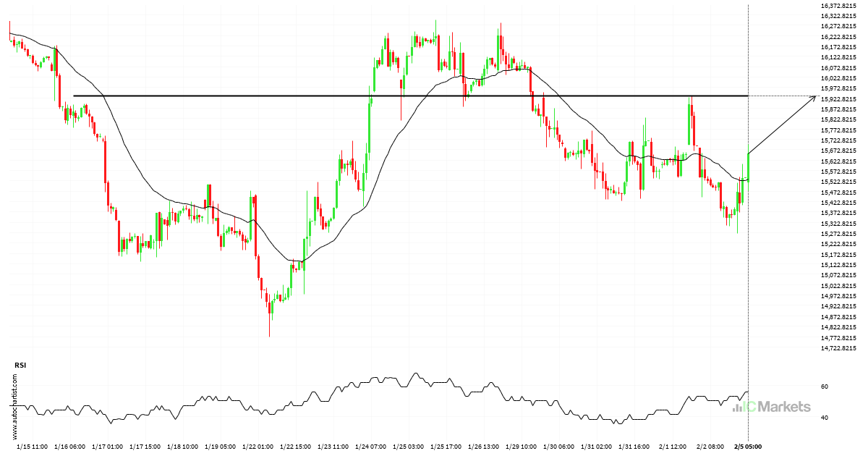Click price label 14,872.8215
Image resolution: width=868 pixels, height=456 pixels.
[839, 317]
